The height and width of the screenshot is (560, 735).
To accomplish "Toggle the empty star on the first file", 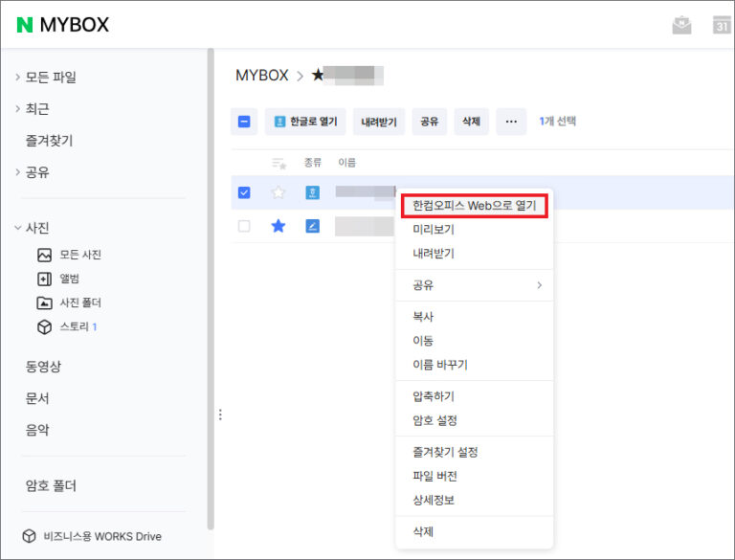I will click(278, 192).
